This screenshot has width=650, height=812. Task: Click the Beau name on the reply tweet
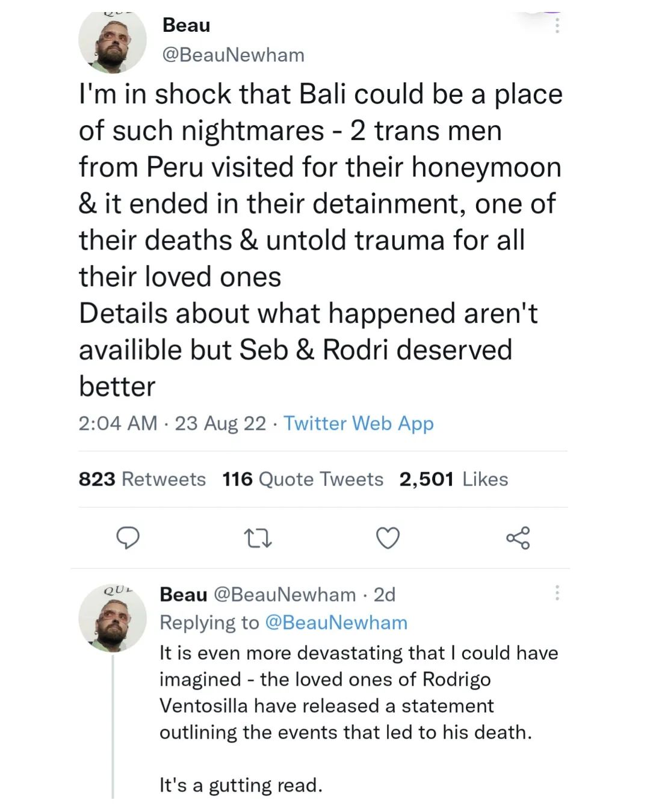click(x=183, y=595)
